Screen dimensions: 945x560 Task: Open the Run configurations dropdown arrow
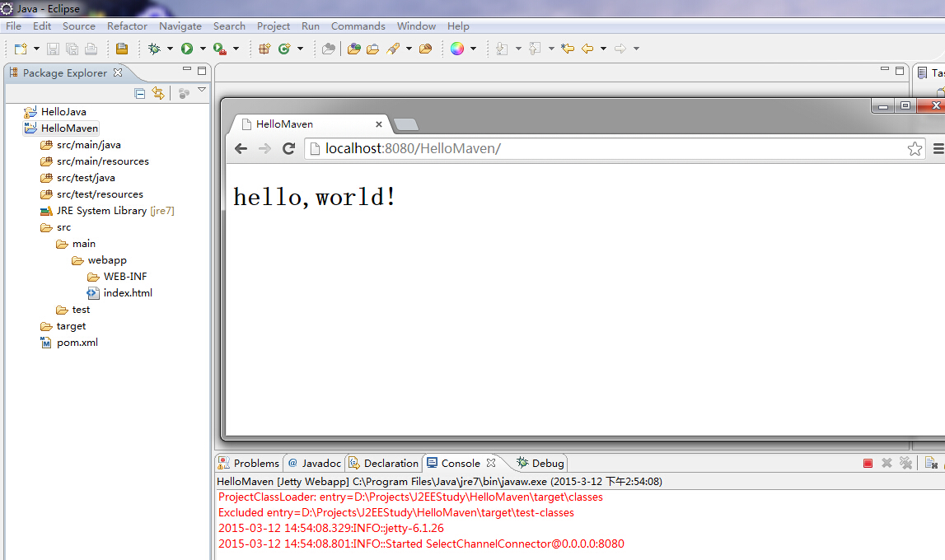click(203, 49)
